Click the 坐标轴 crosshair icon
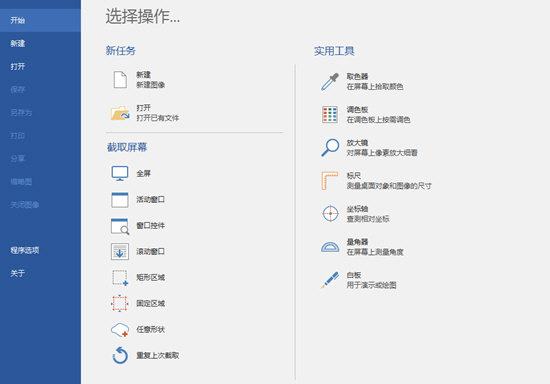This screenshot has width=550, height=384. pos(330,214)
